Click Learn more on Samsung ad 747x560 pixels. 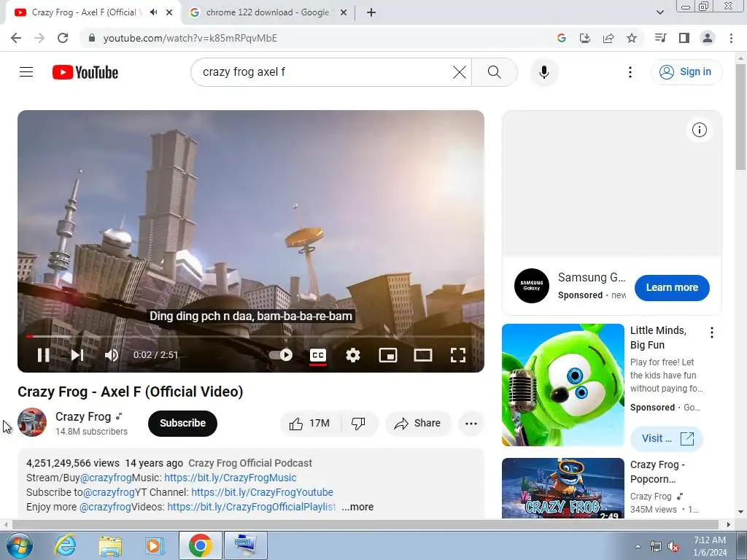pyautogui.click(x=672, y=287)
